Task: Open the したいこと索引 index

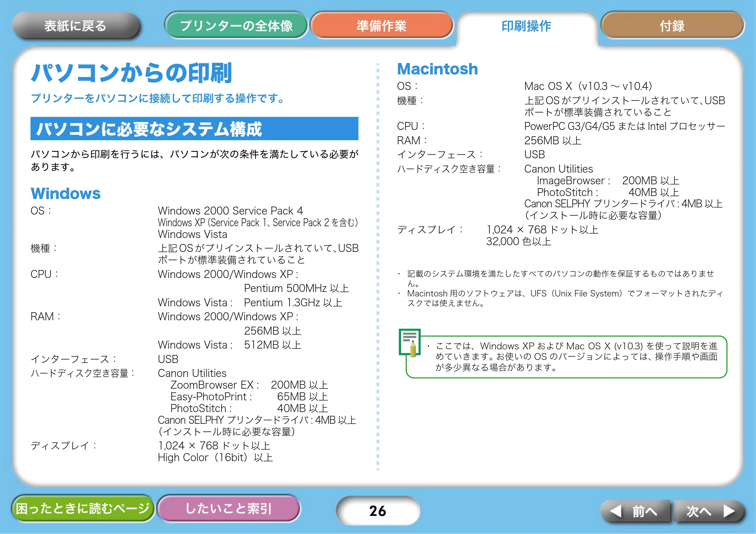Action: 228,508
